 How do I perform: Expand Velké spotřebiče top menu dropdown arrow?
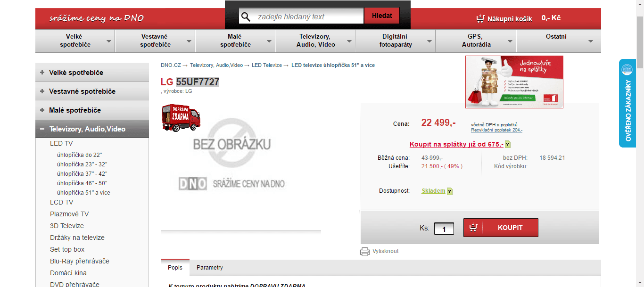coord(109,41)
